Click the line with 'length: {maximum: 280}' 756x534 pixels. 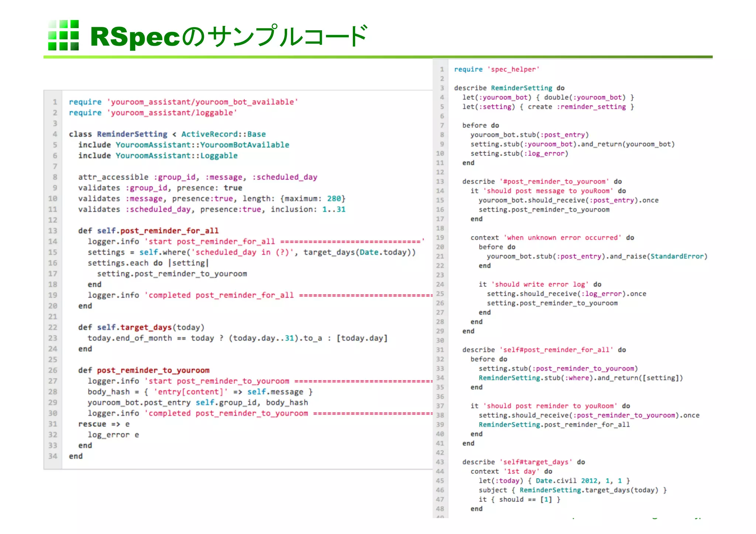point(212,199)
